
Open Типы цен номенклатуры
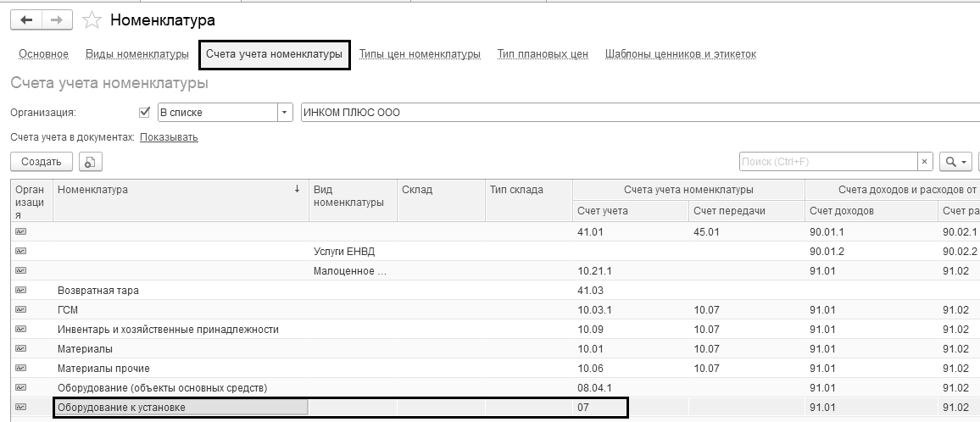[420, 53]
